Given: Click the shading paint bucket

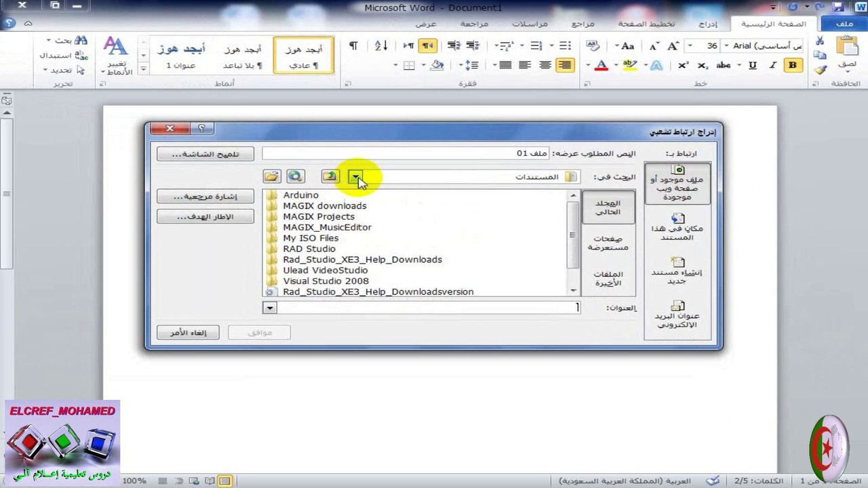Looking at the screenshot, I should [x=437, y=66].
